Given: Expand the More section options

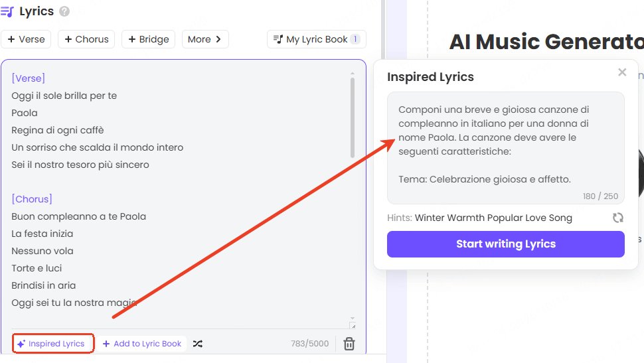Looking at the screenshot, I should coord(204,39).
